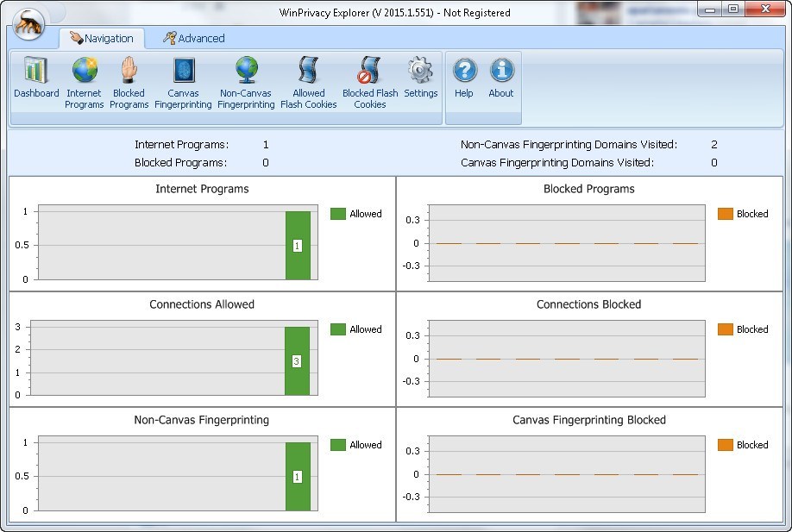Switch to the Navigation tab
The width and height of the screenshot is (792, 532).
[x=102, y=38]
